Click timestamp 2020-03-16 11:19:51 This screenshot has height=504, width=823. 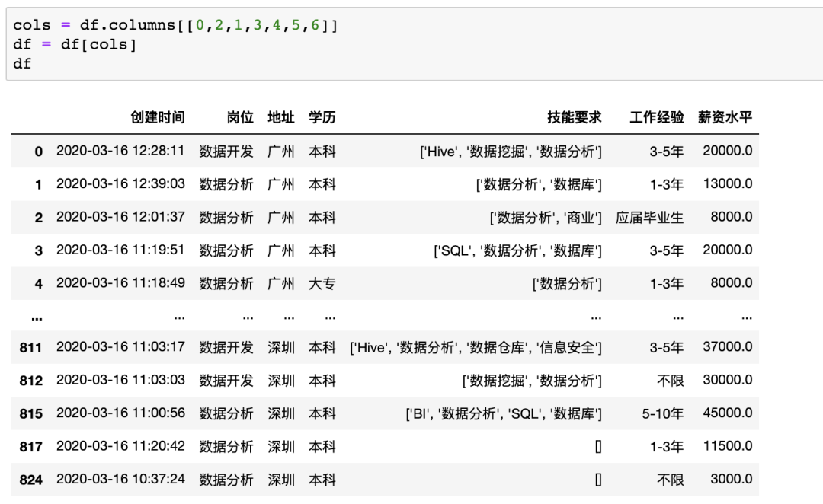[120, 250]
